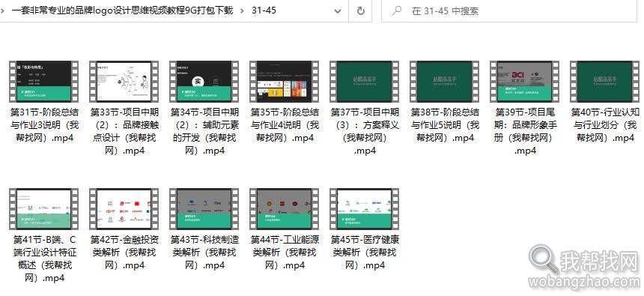Viewport: 644px width, 296px height.
Task: Select the 第41节 B端、C端行业设计特征概述 thumbnail
Action: click(43, 209)
